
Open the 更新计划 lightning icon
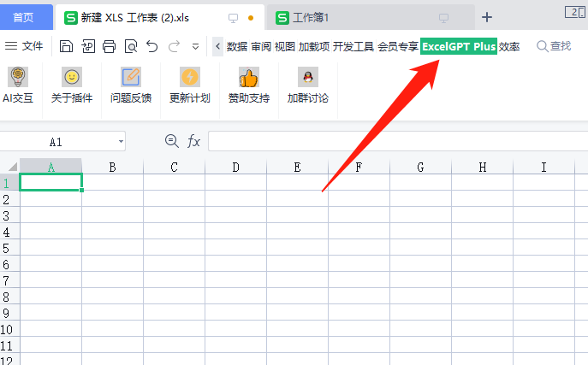click(x=189, y=78)
